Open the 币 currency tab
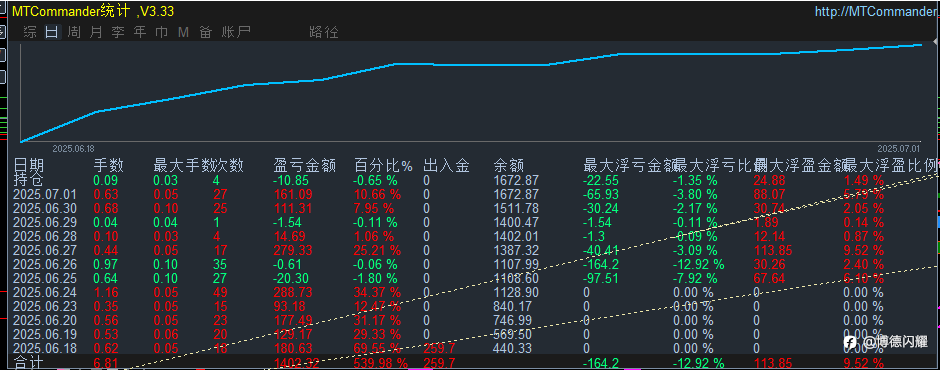Screen dimensions: 940x370 pos(161,32)
